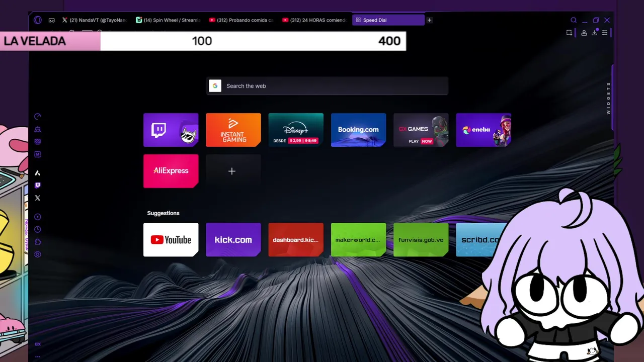644x362 pixels.
Task: Open the M panel icon in sidebar
Action: pos(38,154)
